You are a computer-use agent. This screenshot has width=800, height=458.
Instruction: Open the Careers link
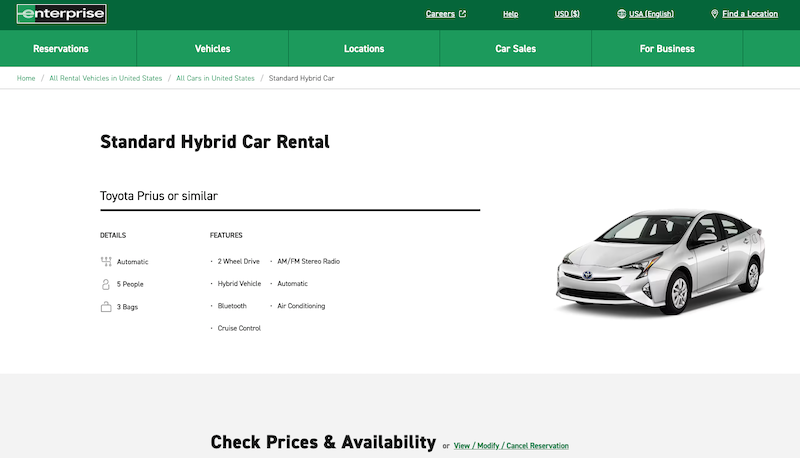point(440,14)
